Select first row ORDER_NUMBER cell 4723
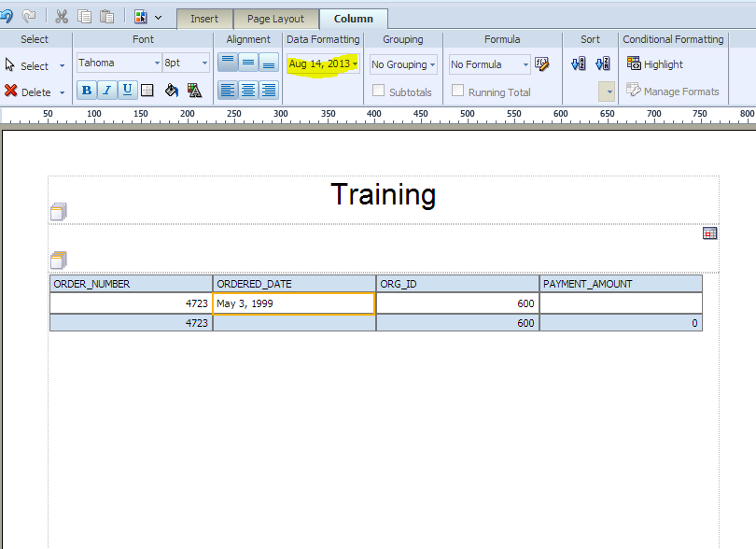This screenshot has width=756, height=549. pos(132,303)
